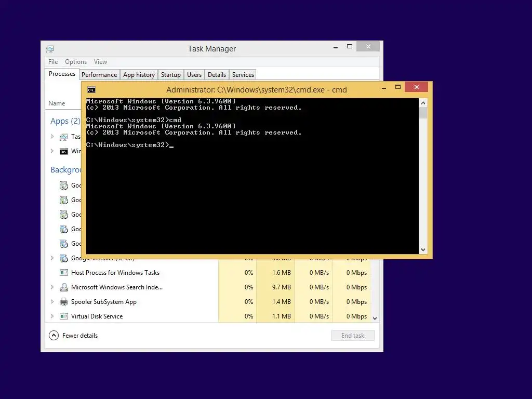Select the Windows Command Processor icon in Apps
Screen dimensions: 532x399
click(x=64, y=151)
